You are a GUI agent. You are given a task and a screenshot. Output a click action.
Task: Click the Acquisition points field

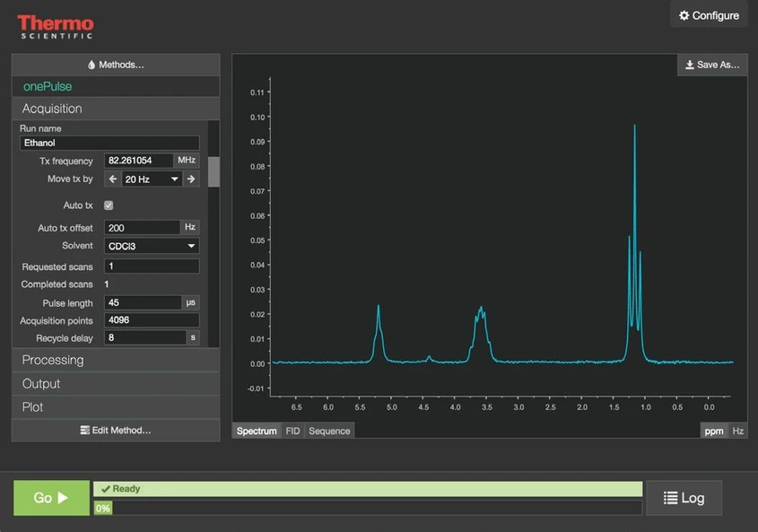[152, 320]
